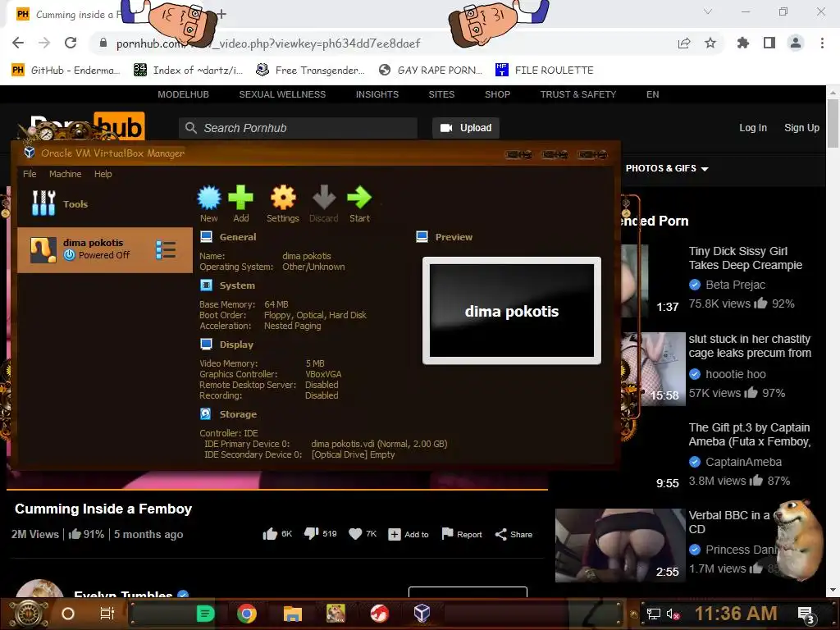This screenshot has width=840, height=630.
Task: Bookmark this page with the star icon
Action: 710,43
